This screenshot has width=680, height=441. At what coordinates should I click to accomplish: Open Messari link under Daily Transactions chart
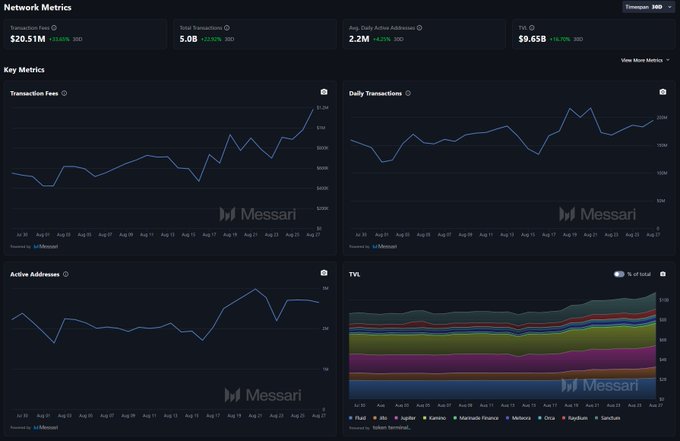(385, 246)
